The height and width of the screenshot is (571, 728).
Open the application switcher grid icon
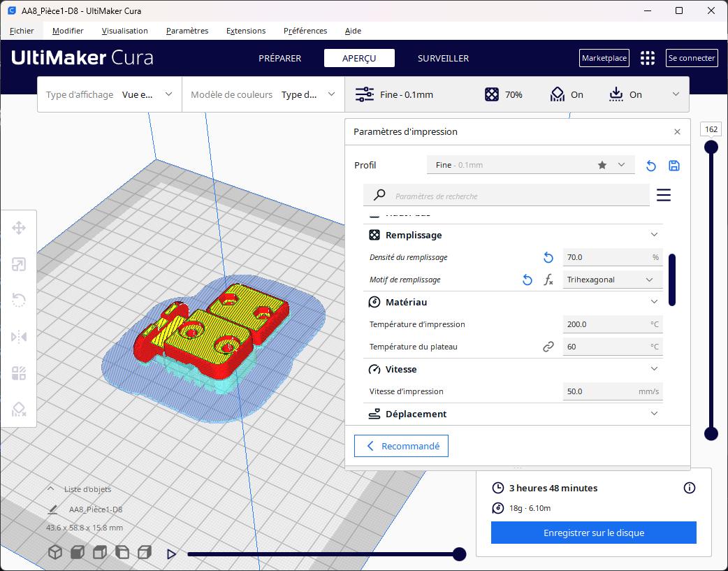click(648, 58)
